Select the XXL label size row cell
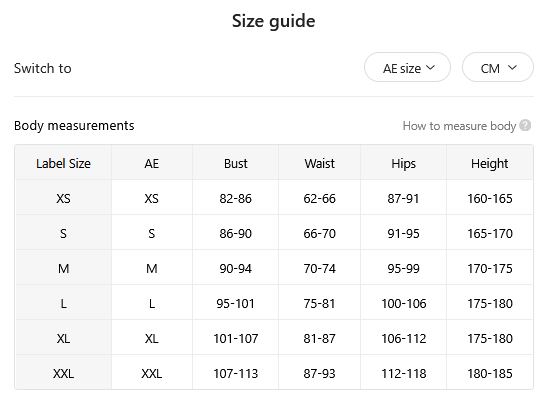The width and height of the screenshot is (539, 396). pyautogui.click(x=63, y=373)
